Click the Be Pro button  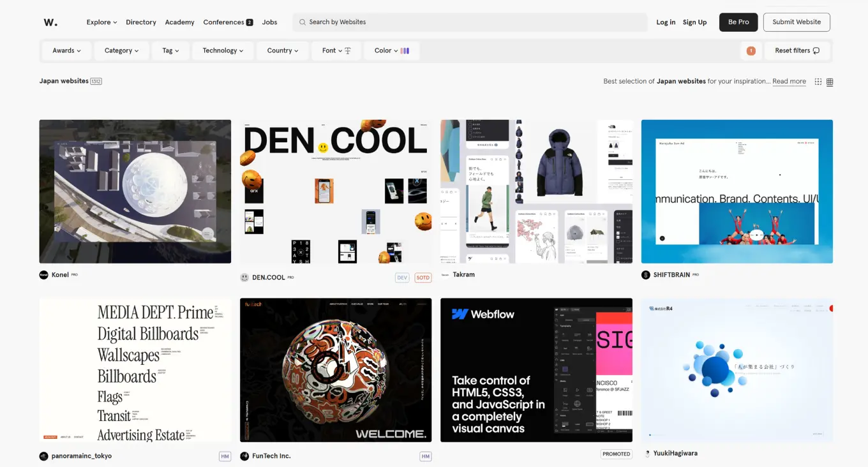tap(738, 22)
